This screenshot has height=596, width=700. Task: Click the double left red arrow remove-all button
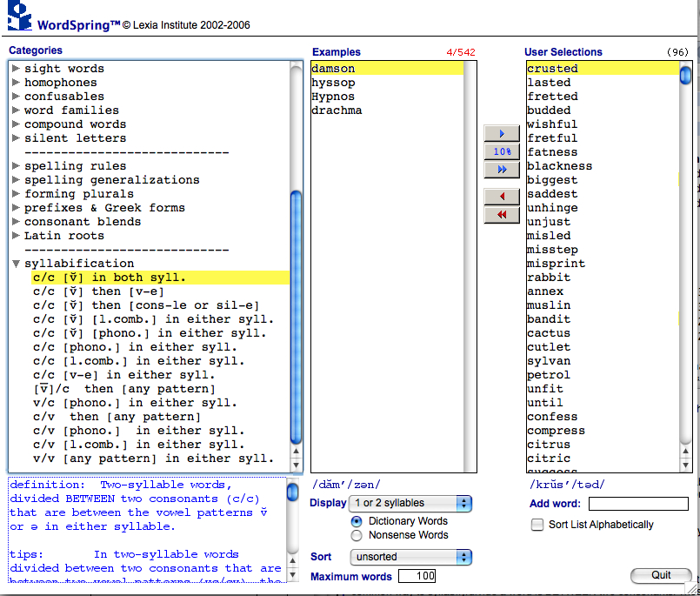502,215
